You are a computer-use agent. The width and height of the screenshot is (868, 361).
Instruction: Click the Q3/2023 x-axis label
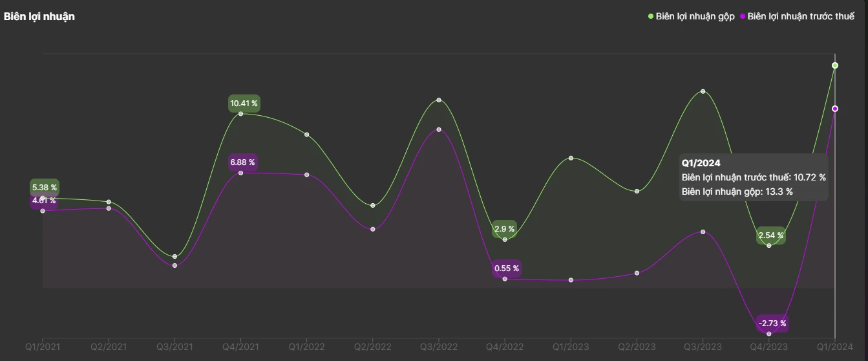703,347
